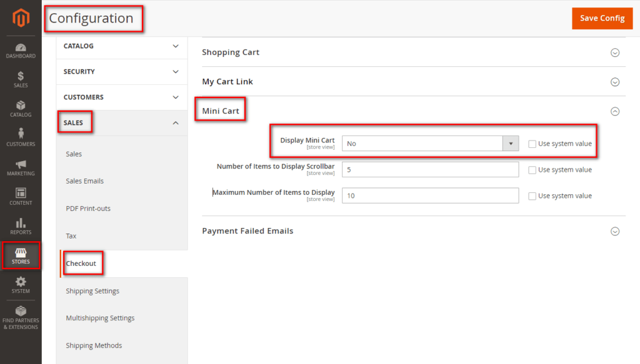This screenshot has width=640, height=364.
Task: Open the Display Mini Cart dropdown
Action: click(x=430, y=144)
